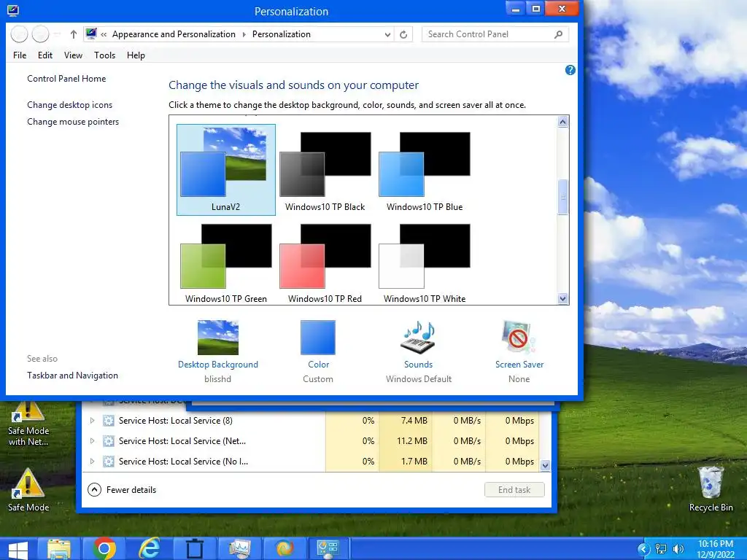Open Desktop Background blisshd settings
The width and height of the screenshot is (747, 560).
(217, 351)
